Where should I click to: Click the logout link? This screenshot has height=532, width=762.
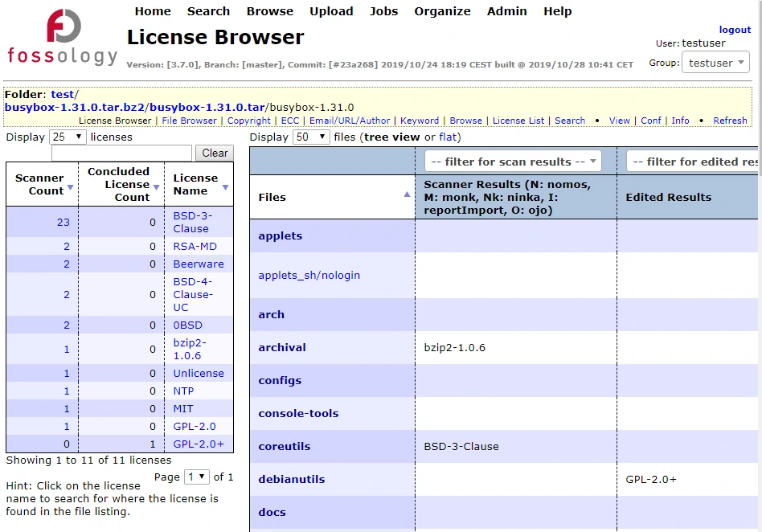[735, 30]
